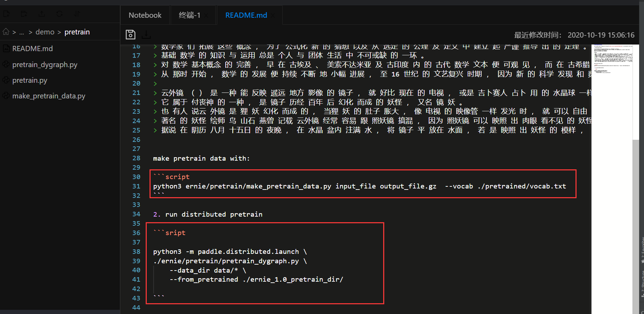
Task: Click line number 44 in the gutter
Action: (136, 308)
